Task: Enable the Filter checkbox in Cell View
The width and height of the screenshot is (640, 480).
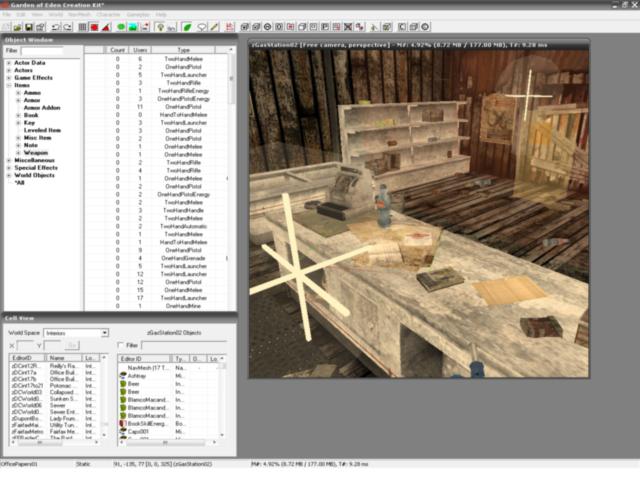Action: pos(120,345)
